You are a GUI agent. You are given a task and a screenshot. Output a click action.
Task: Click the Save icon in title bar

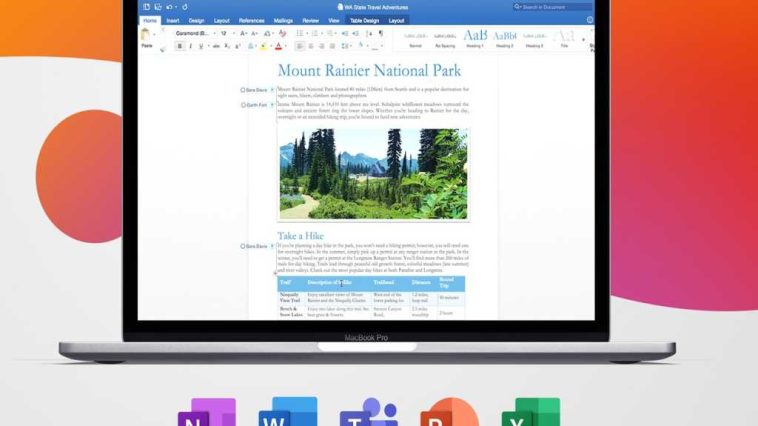click(x=158, y=7)
